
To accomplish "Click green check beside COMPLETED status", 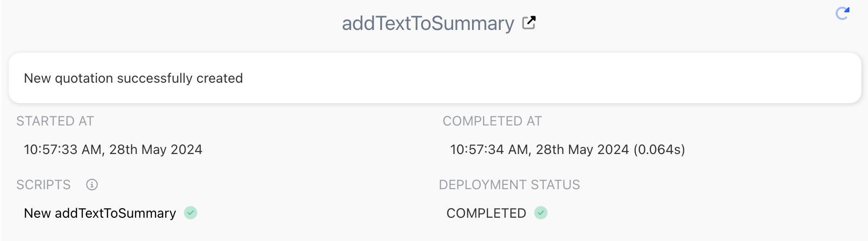I will pos(541,212).
